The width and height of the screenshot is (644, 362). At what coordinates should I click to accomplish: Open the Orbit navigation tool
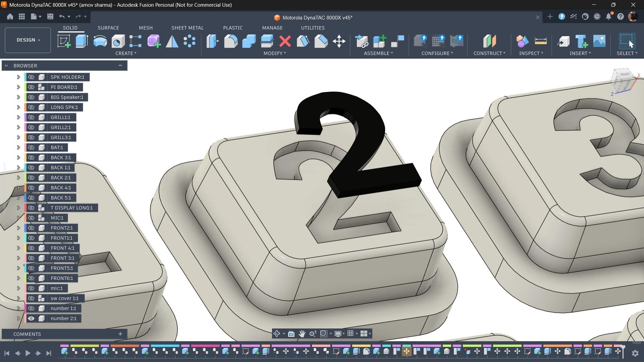pos(277,334)
